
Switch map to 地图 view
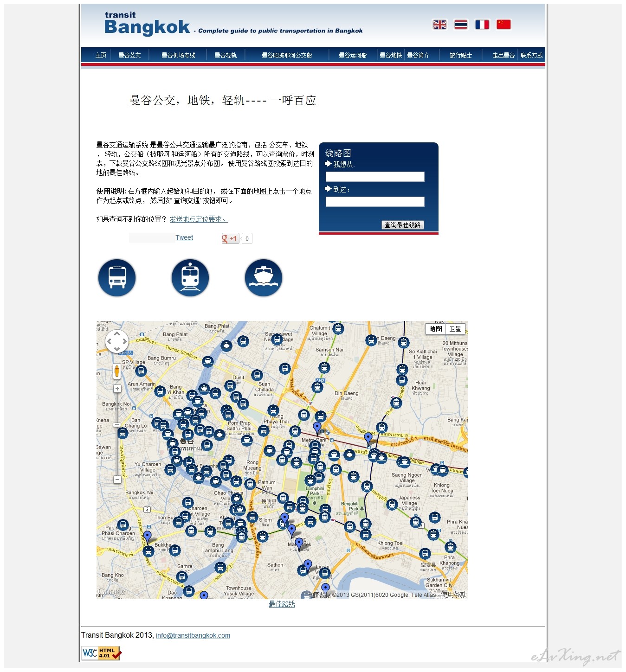click(x=436, y=329)
